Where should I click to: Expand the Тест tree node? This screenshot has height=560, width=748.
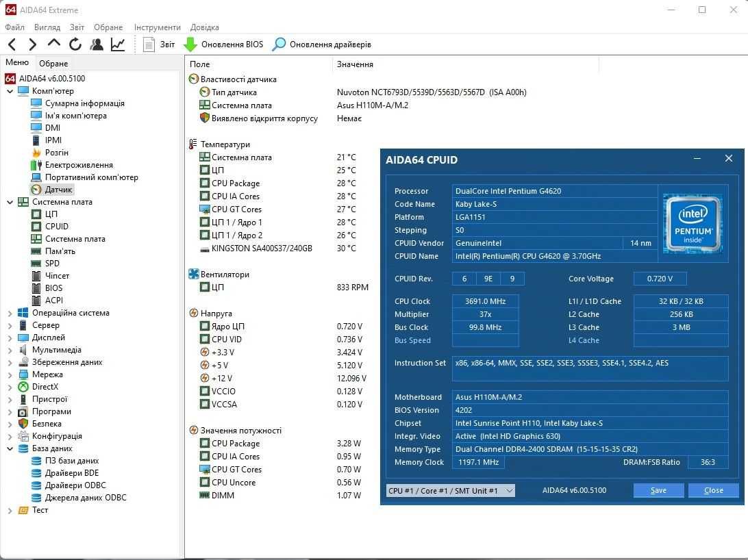click(10, 511)
